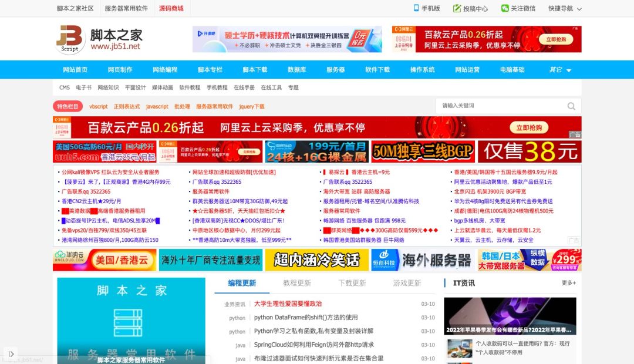Open 脚本之家社区 link in top bar

[x=75, y=8]
